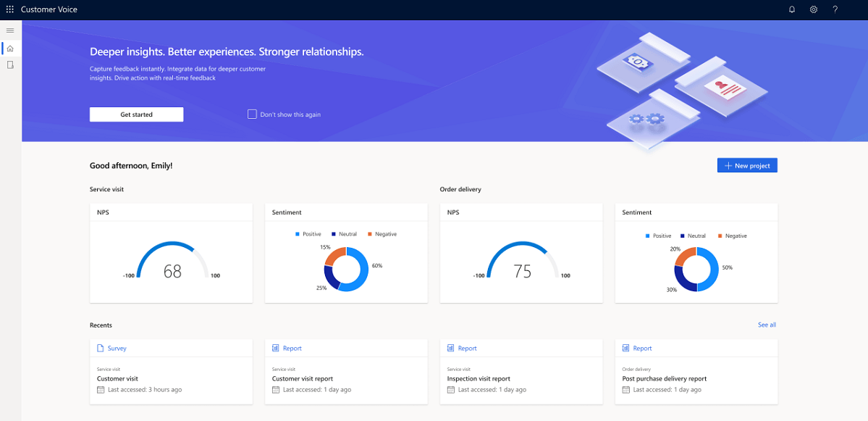
Task: Click Positive legend swatch in Order delivery Sentiment
Action: (648, 236)
